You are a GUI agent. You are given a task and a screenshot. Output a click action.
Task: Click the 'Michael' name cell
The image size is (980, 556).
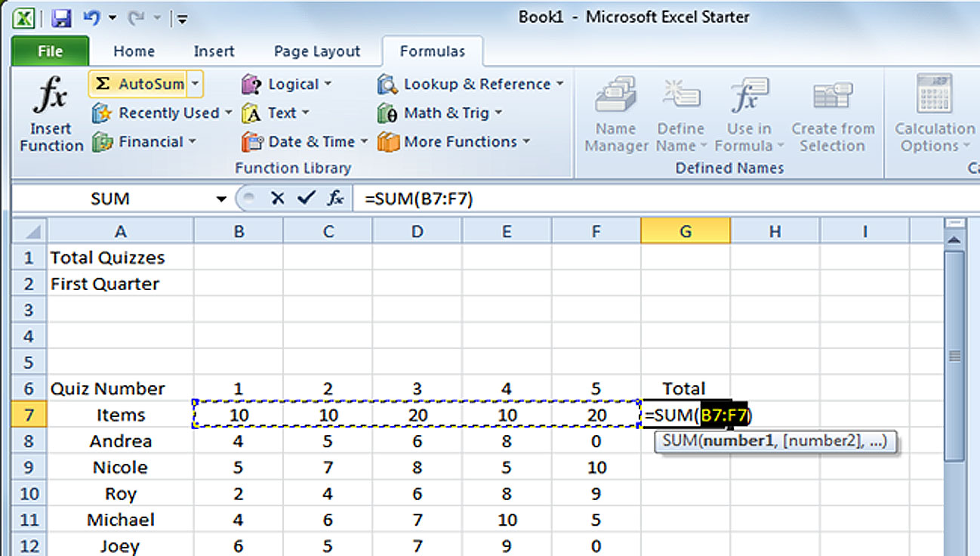[x=120, y=520]
